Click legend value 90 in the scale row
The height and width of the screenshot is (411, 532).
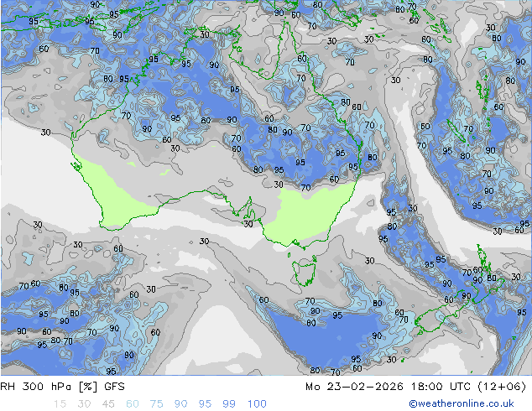180,404
